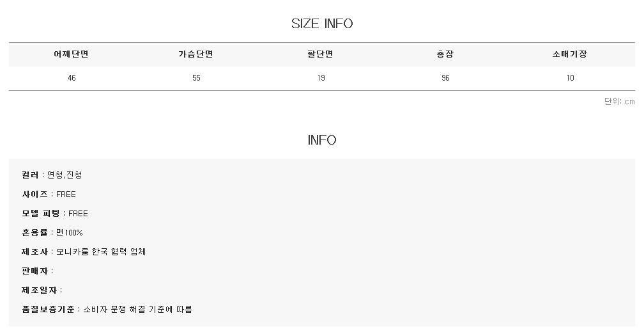Select the total length value 96
Image resolution: width=644 pixels, height=334 pixels.
pos(445,78)
